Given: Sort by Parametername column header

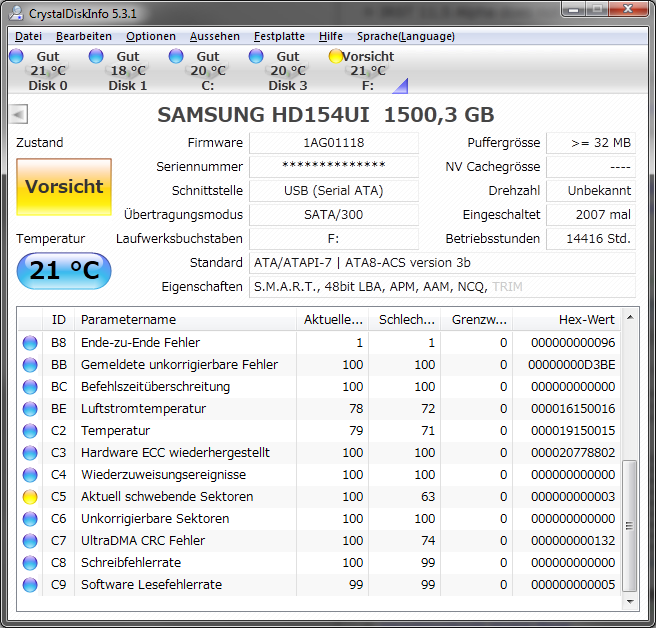Looking at the screenshot, I should [185, 320].
